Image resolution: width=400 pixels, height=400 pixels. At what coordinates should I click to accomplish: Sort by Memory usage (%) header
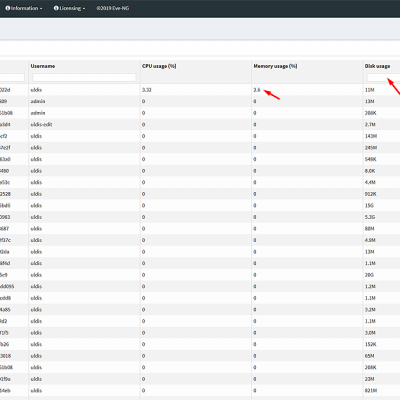(275, 66)
